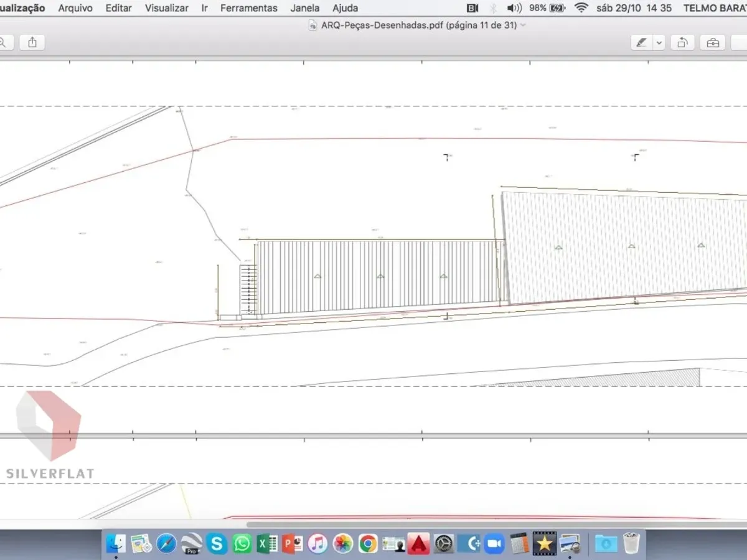Open the Ferramentas menu
This screenshot has width=747, height=560.
tap(249, 8)
